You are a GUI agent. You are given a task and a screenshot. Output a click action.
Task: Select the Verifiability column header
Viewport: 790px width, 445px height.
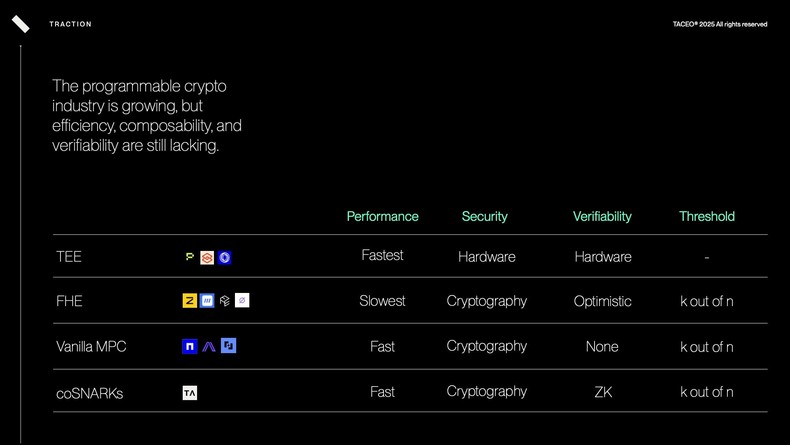pyautogui.click(x=602, y=216)
